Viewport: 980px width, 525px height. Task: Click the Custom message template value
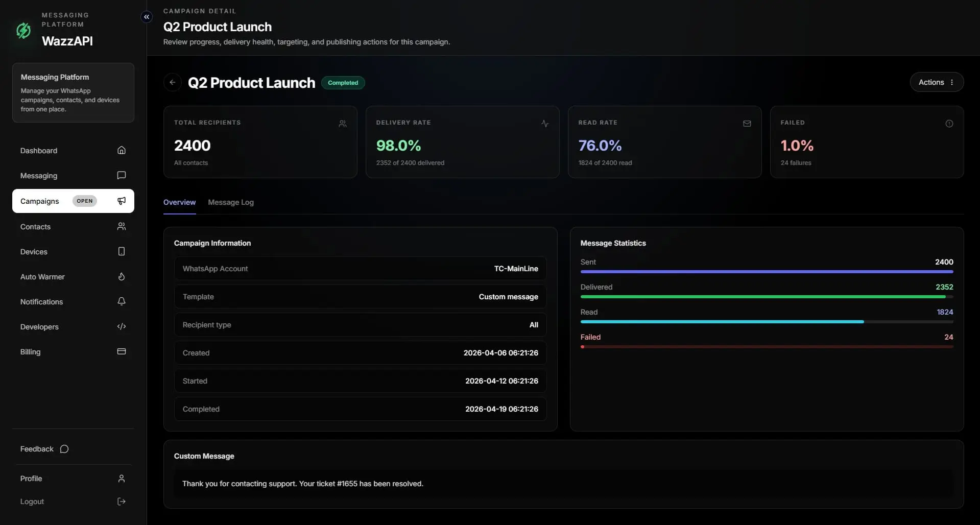(x=508, y=297)
